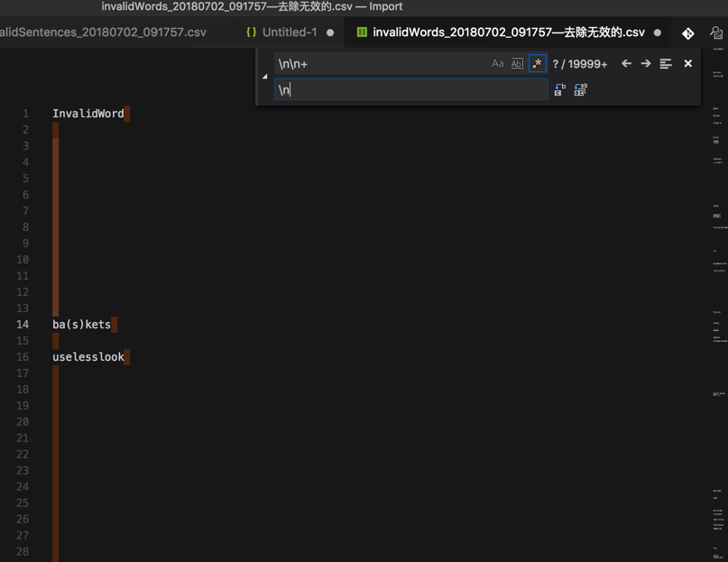Click the preview icon at top right
This screenshot has height=562, width=728.
pos(716,33)
